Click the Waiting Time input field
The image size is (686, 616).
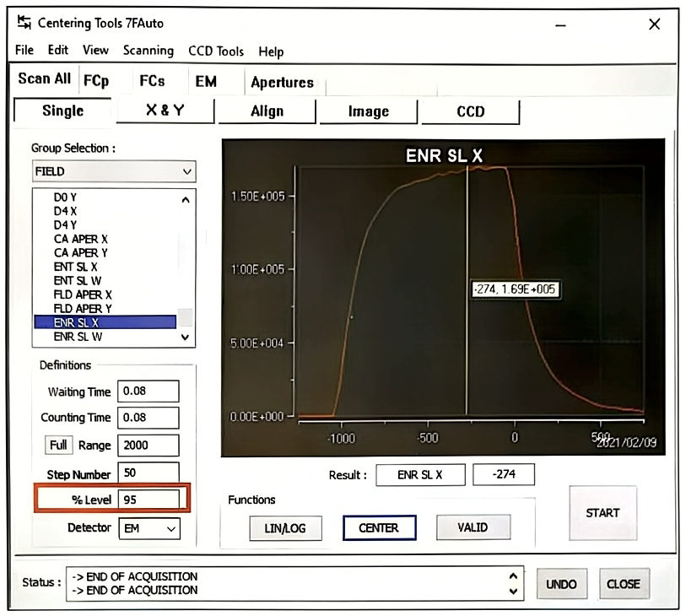coord(148,392)
